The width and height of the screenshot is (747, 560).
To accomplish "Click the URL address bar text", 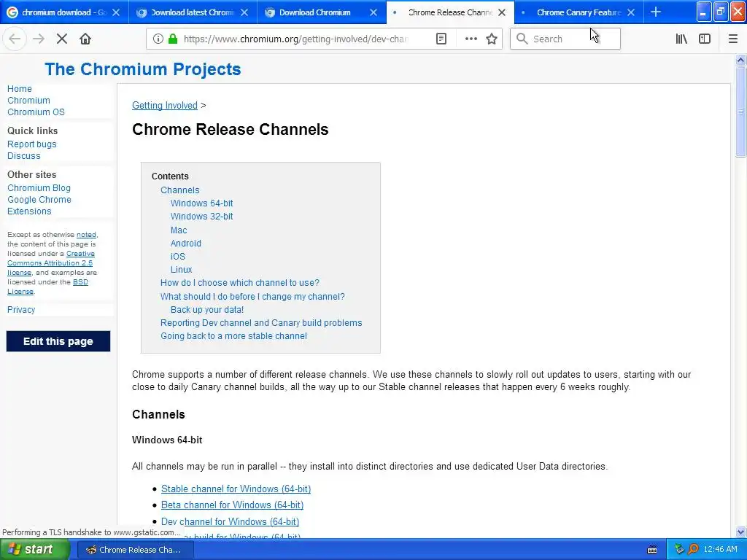I will [295, 39].
